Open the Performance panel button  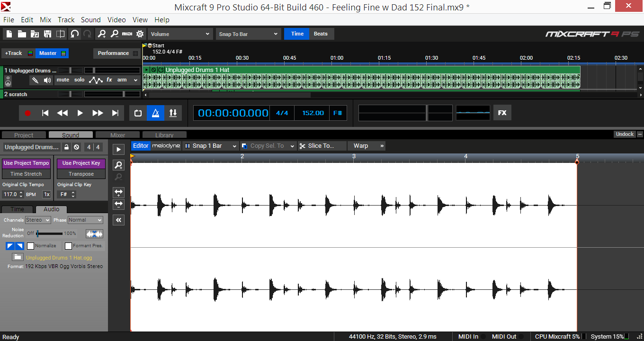(117, 53)
